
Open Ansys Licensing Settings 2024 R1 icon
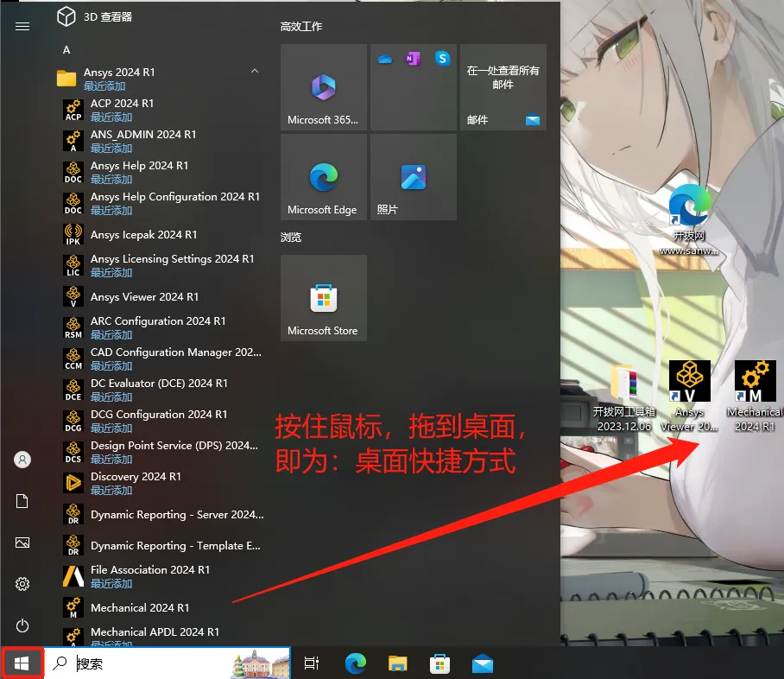73,266
